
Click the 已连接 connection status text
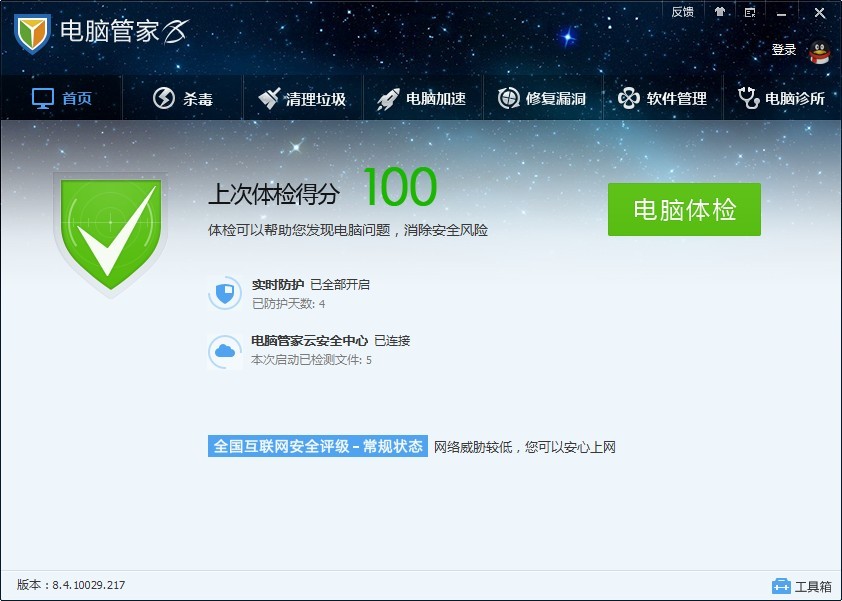pyautogui.click(x=392, y=341)
